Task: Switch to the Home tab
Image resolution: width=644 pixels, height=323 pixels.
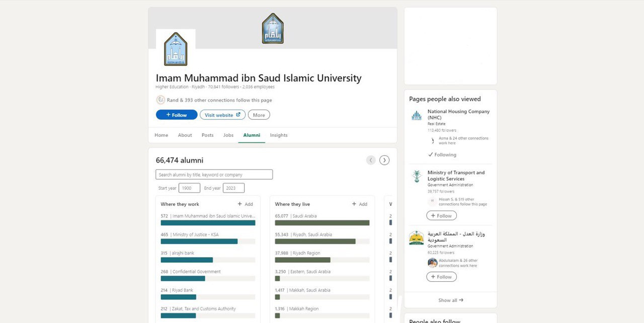Action: pyautogui.click(x=162, y=135)
